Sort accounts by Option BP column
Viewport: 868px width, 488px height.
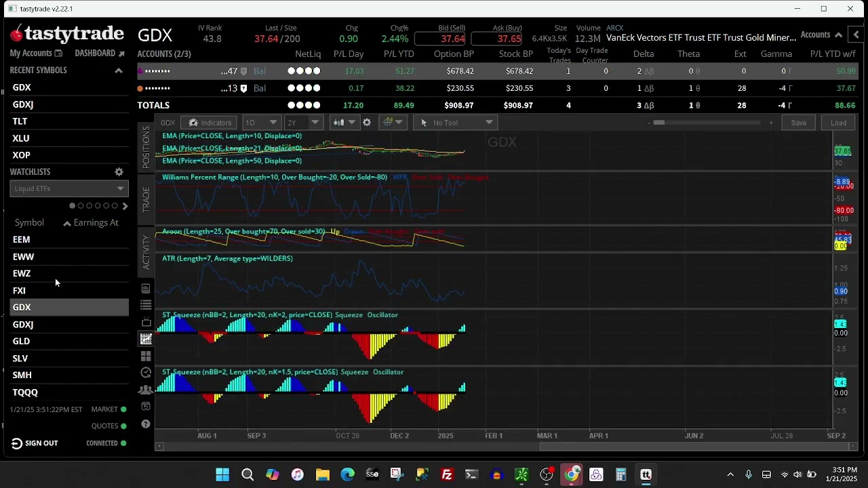454,54
